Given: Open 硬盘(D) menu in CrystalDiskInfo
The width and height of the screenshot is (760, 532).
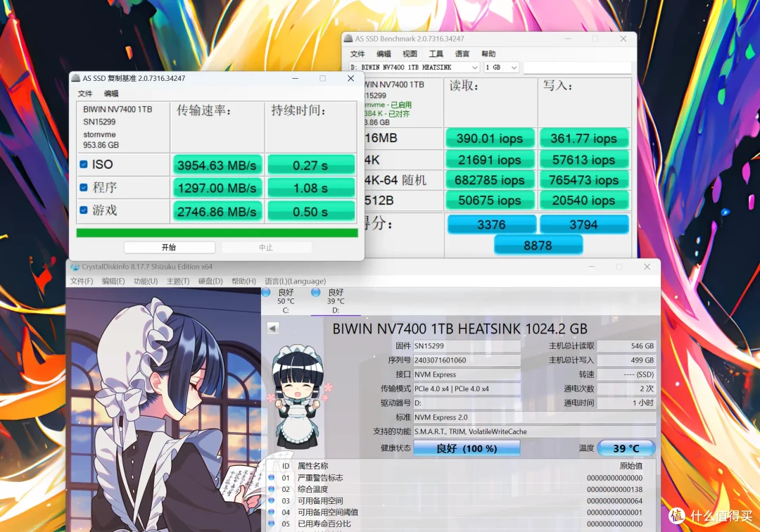Looking at the screenshot, I should (x=210, y=281).
